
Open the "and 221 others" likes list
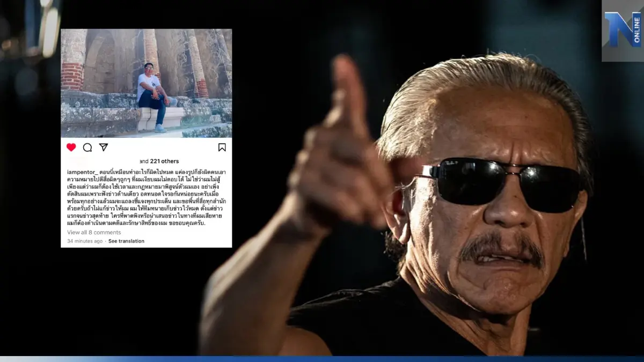pos(159,161)
